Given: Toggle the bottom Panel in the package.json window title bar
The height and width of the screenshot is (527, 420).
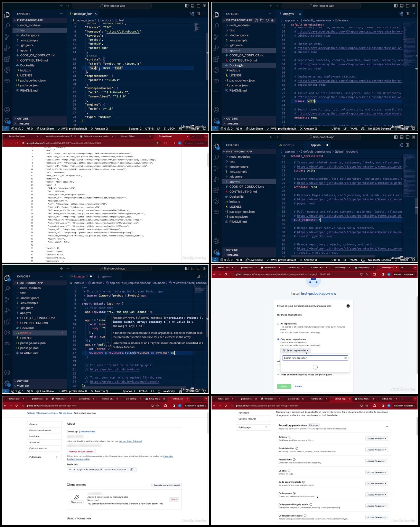Looking at the screenshot, I should 193,6.
